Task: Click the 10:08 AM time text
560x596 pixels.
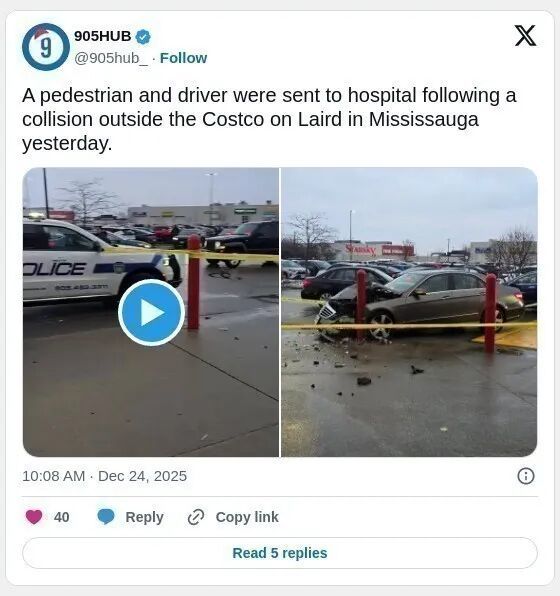Action: [54, 476]
